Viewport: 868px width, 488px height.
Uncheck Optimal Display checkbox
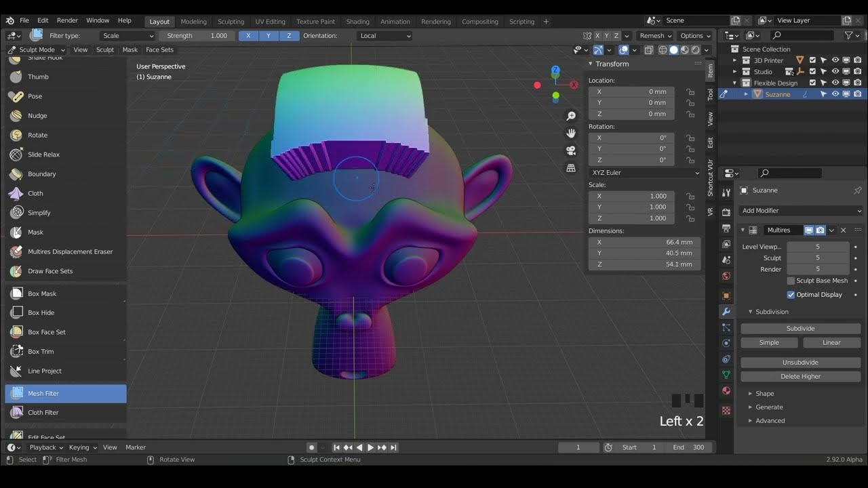click(791, 295)
